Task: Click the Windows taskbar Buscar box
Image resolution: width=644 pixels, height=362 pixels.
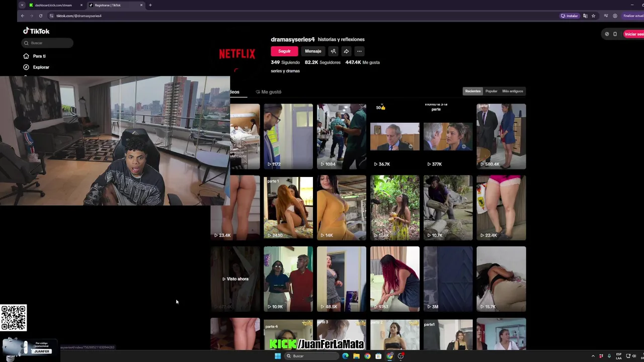Action: point(311,356)
